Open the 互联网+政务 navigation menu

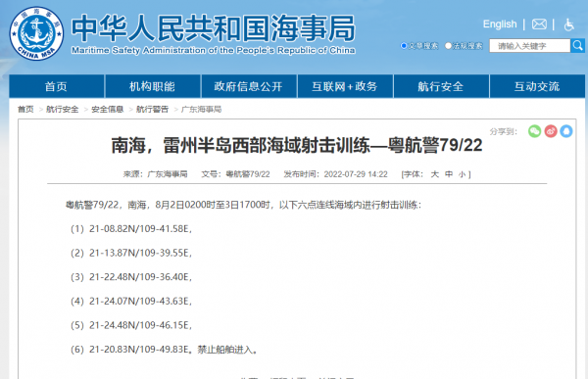[345, 86]
